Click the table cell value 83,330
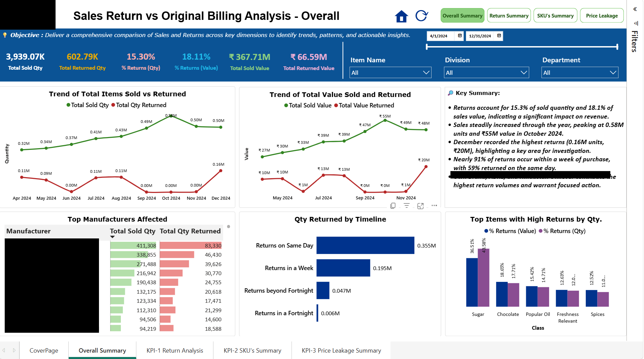644x359 pixels. 213,246
